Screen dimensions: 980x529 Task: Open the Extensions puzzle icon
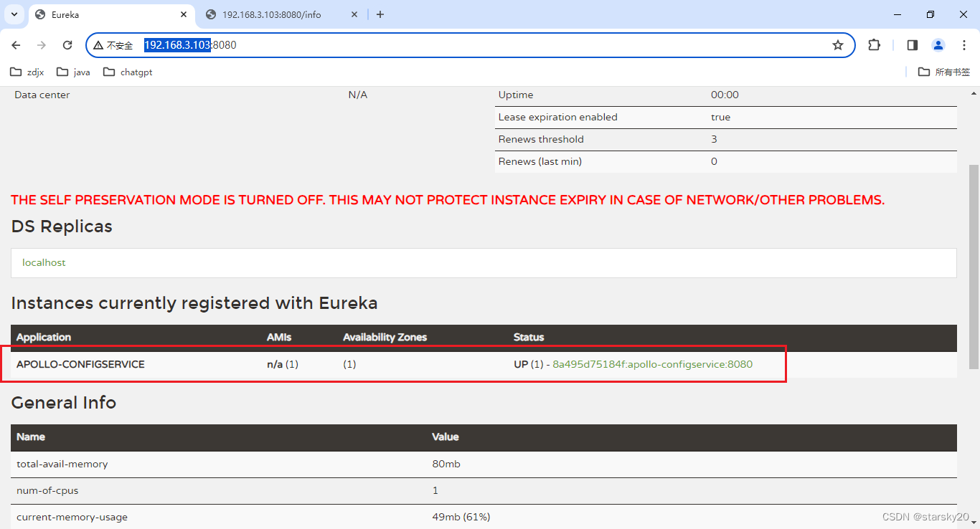pos(874,45)
